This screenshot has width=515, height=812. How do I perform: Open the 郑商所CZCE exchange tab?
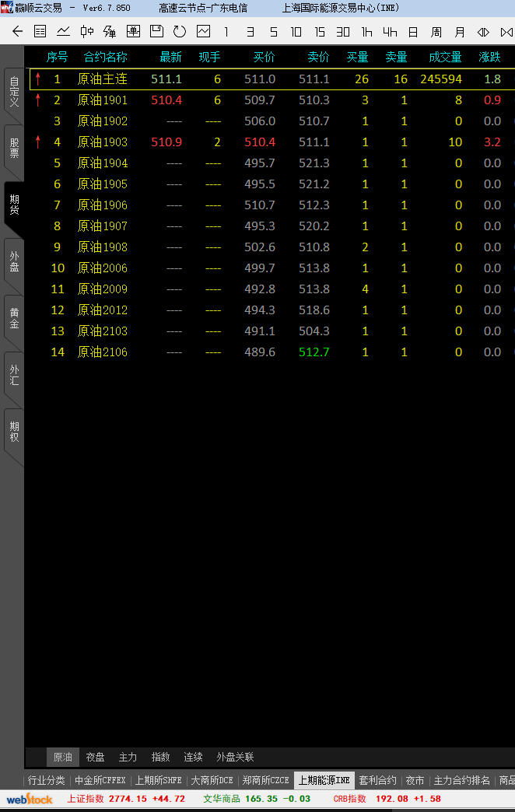(266, 780)
